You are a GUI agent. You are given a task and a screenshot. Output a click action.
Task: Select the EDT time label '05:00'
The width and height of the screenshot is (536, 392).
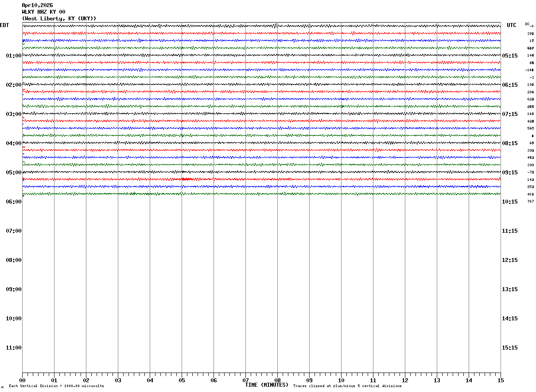(14, 173)
